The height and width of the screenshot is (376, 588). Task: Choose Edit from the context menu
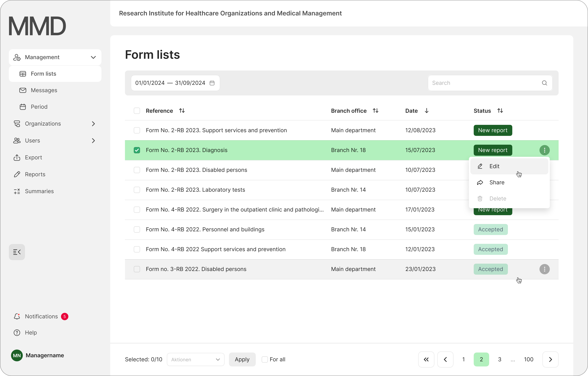point(494,166)
